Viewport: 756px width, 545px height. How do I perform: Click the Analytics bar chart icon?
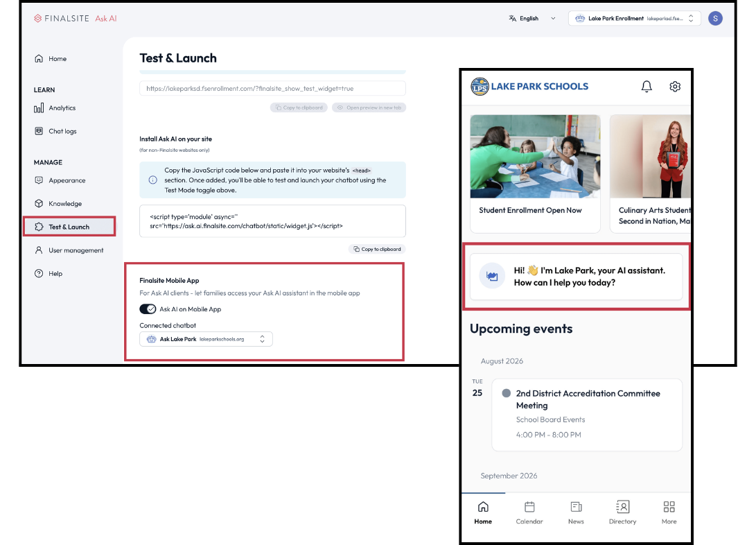pos(39,108)
